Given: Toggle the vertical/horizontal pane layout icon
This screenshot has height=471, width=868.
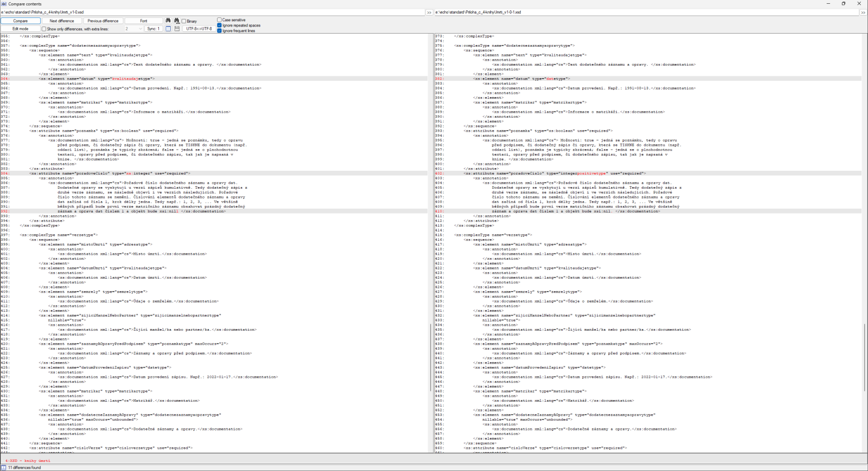Looking at the screenshot, I should [x=168, y=29].
